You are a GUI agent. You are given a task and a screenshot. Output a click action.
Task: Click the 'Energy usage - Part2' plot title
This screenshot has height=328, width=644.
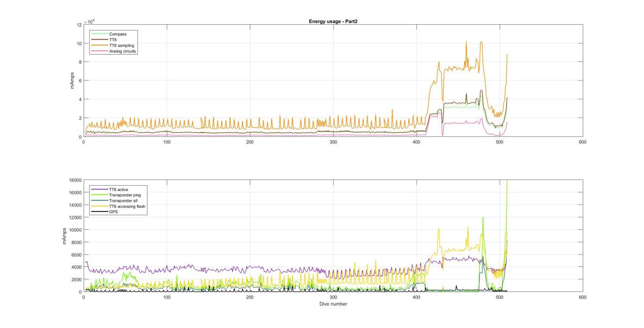333,21
